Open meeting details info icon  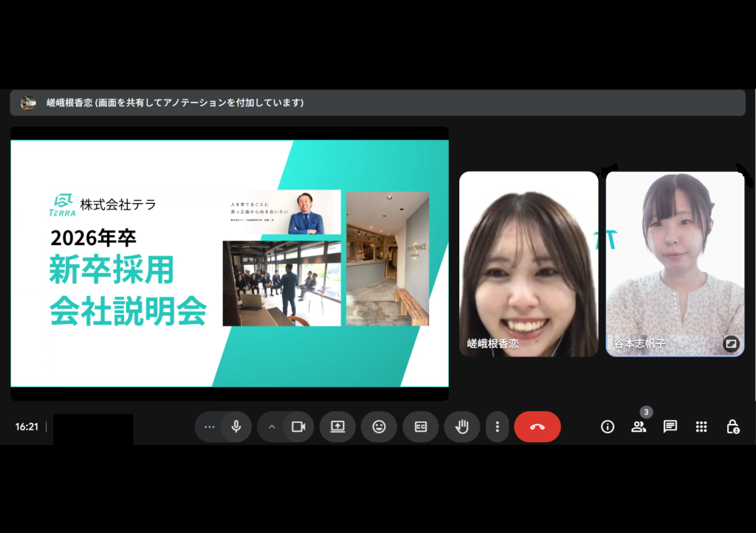coord(608,427)
